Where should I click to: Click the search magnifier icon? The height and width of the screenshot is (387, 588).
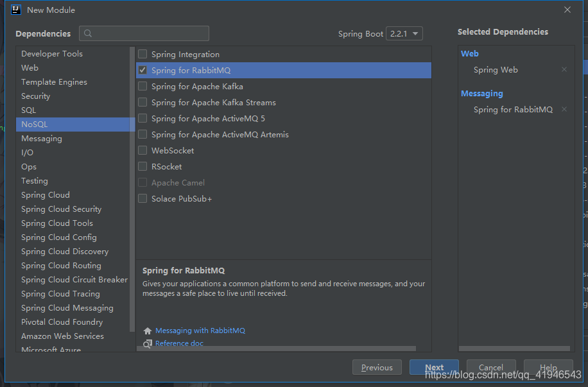pos(88,33)
